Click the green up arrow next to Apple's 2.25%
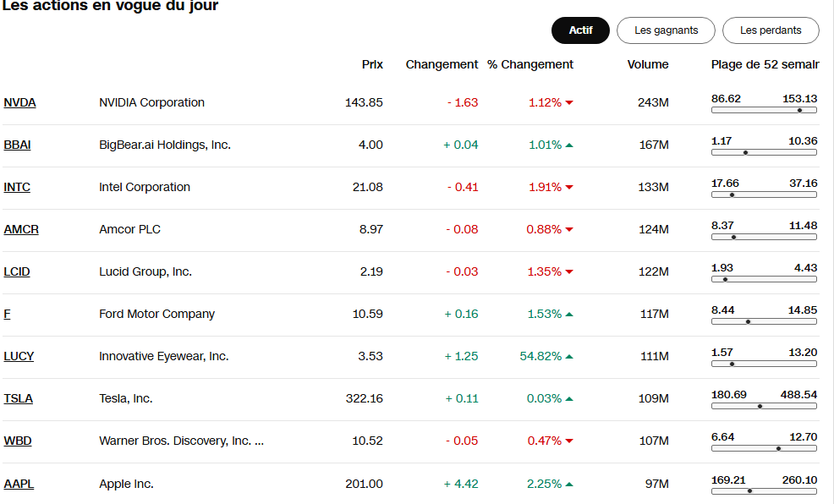 569,485
